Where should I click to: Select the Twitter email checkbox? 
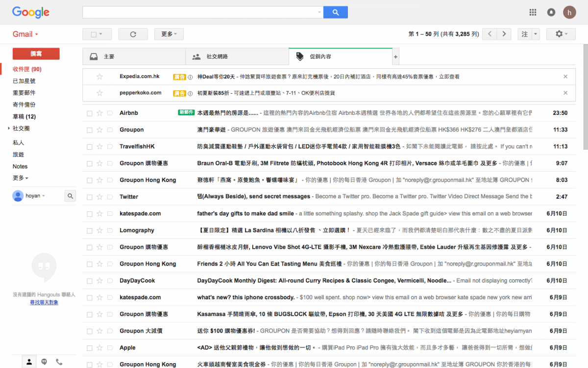pyautogui.click(x=90, y=197)
